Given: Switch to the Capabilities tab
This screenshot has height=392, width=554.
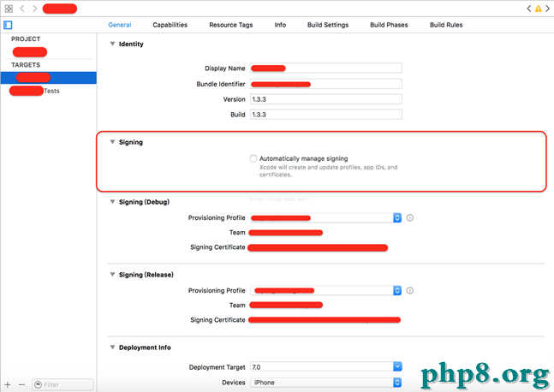Looking at the screenshot, I should tap(170, 25).
